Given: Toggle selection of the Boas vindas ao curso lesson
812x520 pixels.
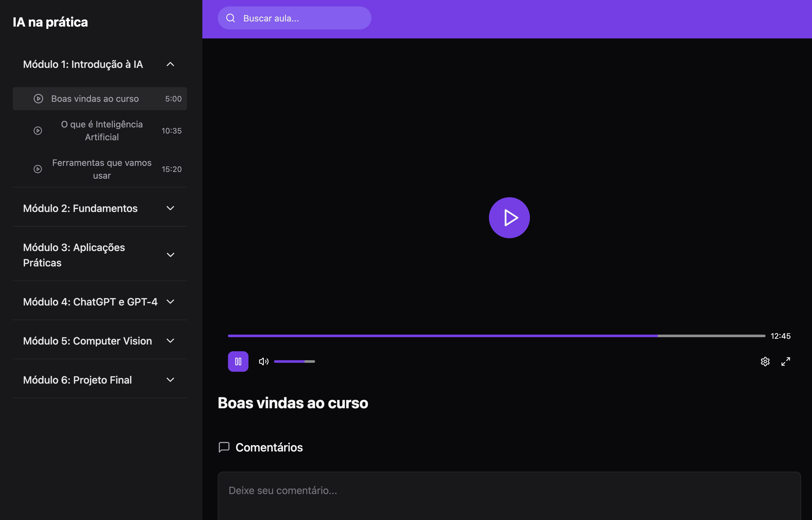Looking at the screenshot, I should pos(100,99).
